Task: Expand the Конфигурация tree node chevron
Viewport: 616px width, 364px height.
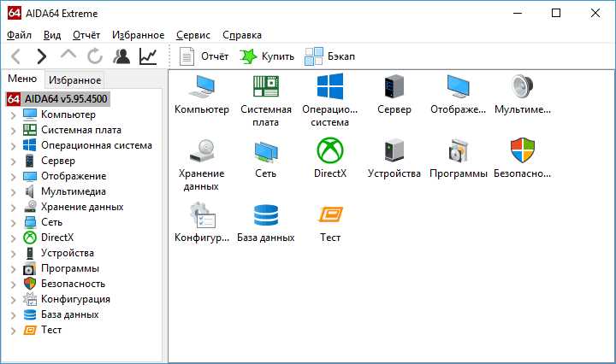Action: pos(13,300)
